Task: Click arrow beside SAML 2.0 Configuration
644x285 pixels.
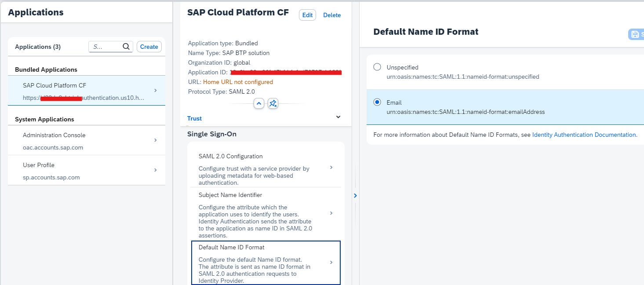Action: 331,168
